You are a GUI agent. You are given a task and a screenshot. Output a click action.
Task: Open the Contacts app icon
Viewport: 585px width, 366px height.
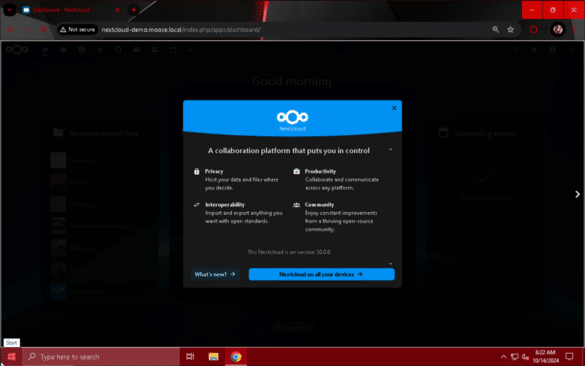[x=154, y=50]
